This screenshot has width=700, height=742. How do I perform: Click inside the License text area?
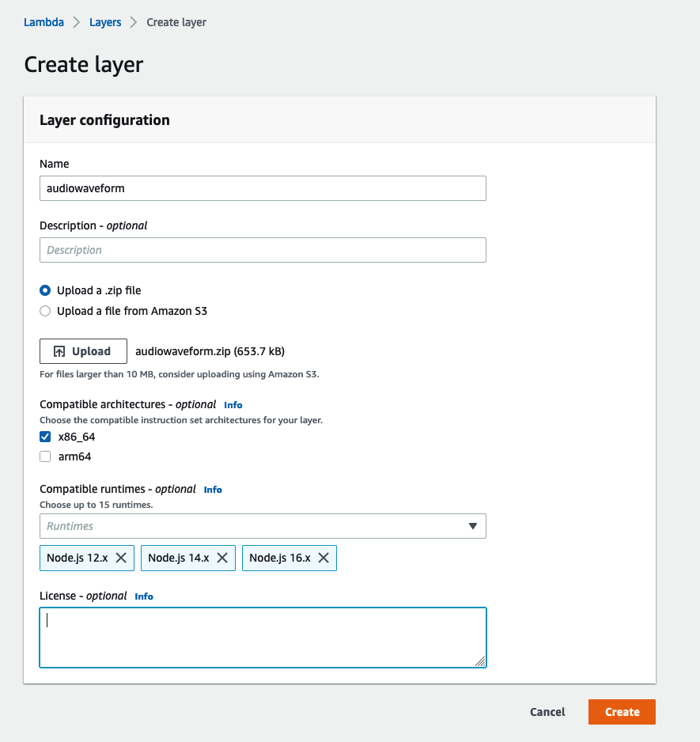tap(263, 638)
